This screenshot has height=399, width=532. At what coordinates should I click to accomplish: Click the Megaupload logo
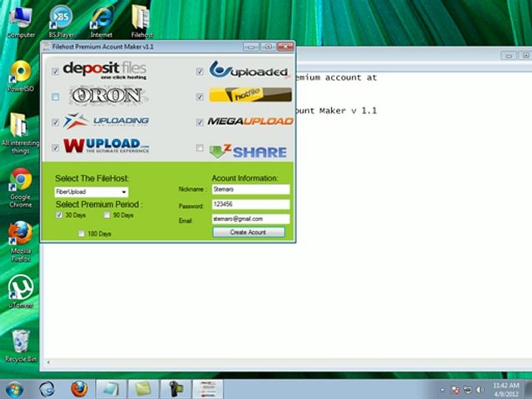point(250,121)
